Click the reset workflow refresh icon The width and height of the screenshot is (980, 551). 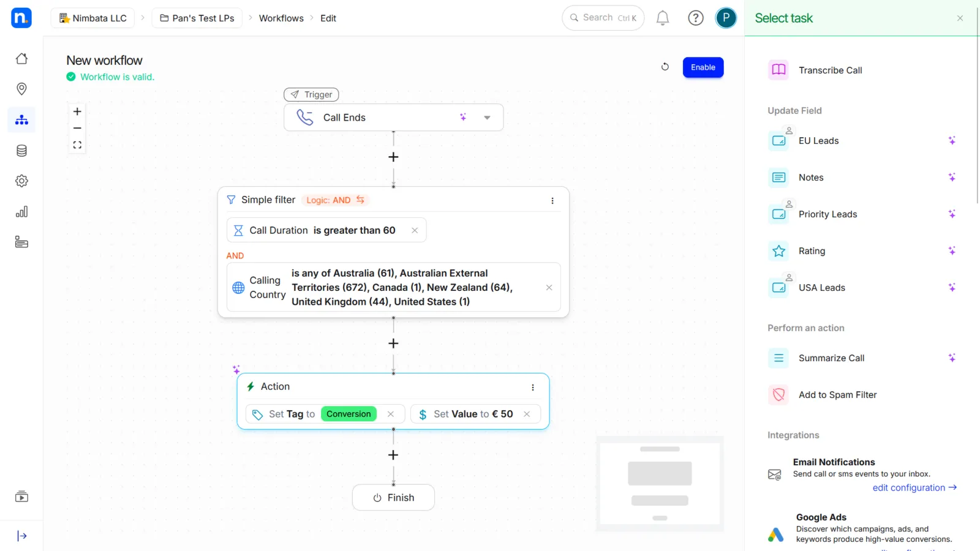[x=665, y=67]
